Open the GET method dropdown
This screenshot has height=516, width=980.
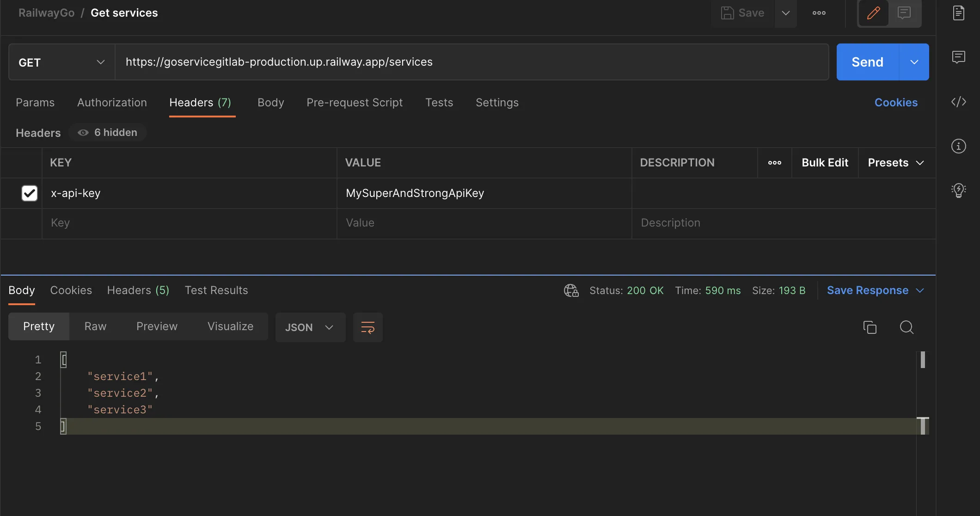coord(61,62)
